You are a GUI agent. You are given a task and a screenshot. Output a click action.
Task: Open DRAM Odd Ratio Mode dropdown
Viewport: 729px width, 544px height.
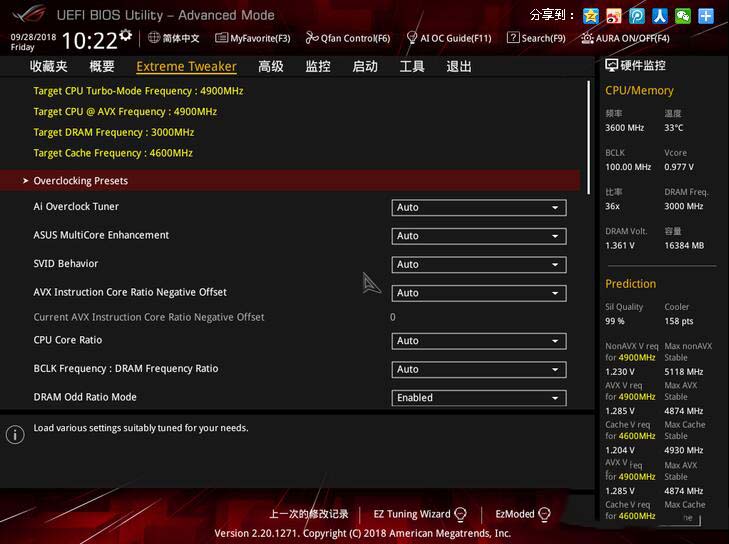(479, 398)
